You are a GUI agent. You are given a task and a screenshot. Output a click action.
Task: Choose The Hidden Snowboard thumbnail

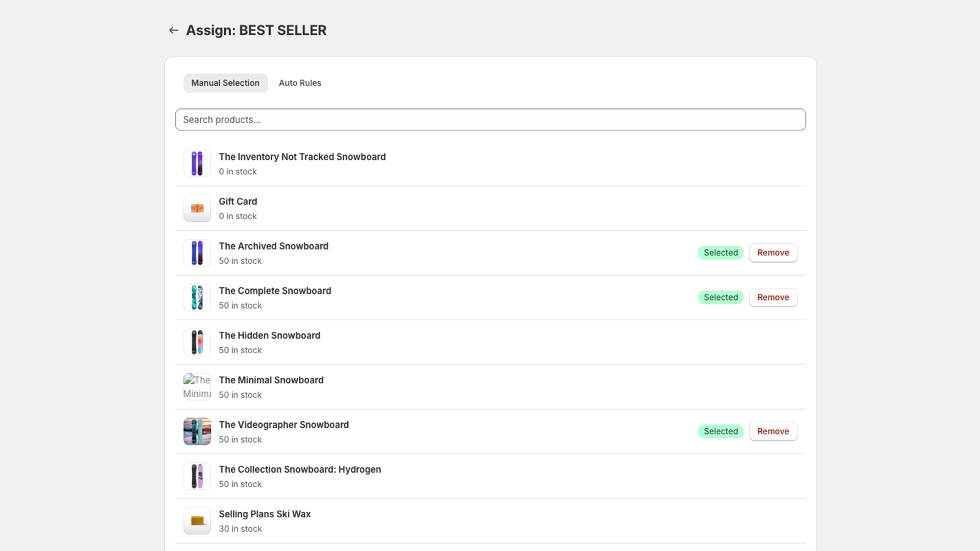(x=197, y=343)
